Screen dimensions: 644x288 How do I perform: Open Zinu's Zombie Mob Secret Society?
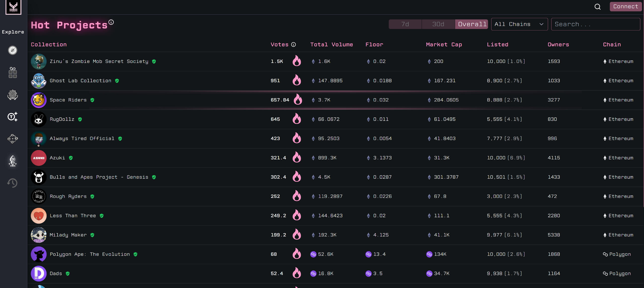tap(99, 61)
